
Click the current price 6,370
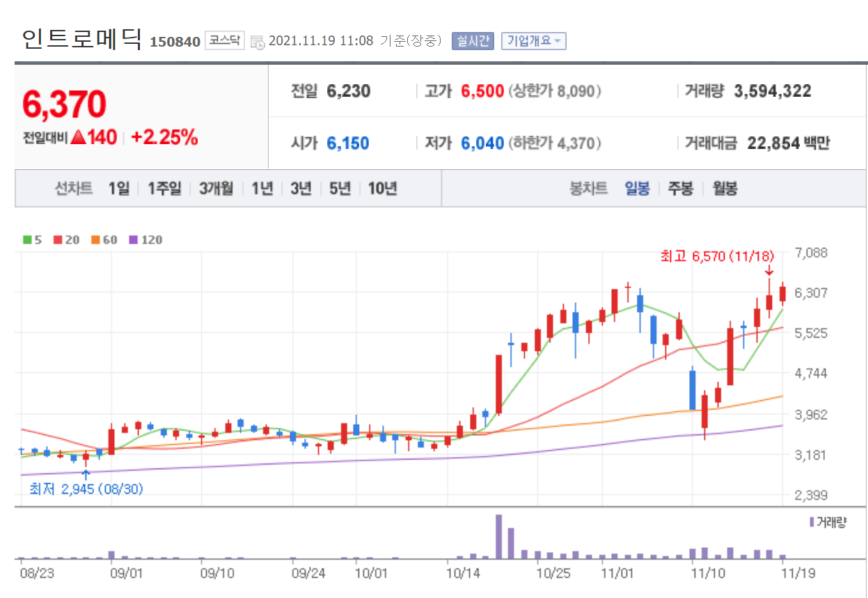tap(64, 104)
